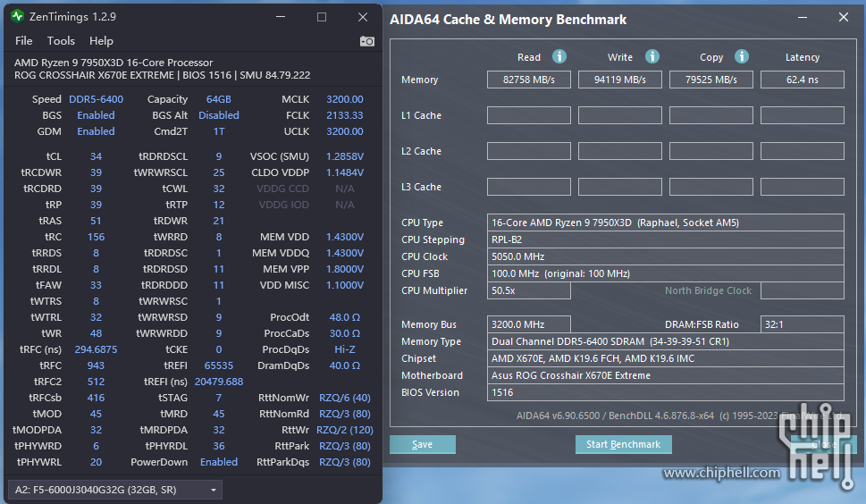Click the BGS Alt Disabled value
The width and height of the screenshot is (866, 504).
(219, 115)
